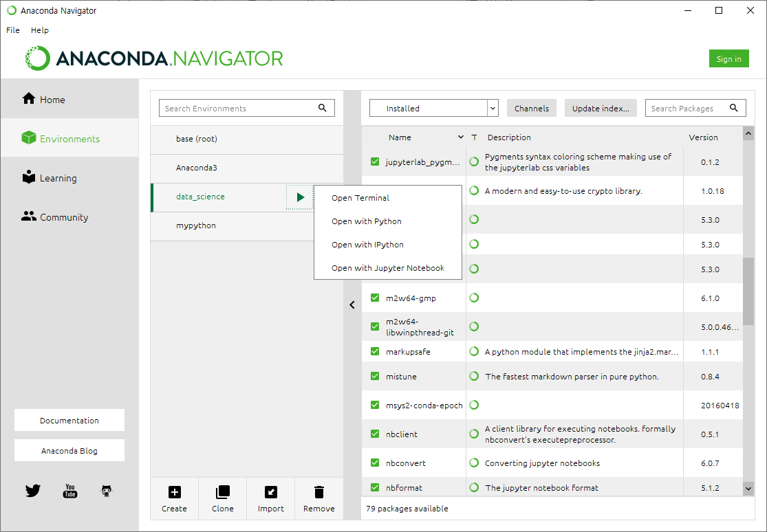Click the package list scroll up arrow
767x532 pixels.
click(748, 133)
